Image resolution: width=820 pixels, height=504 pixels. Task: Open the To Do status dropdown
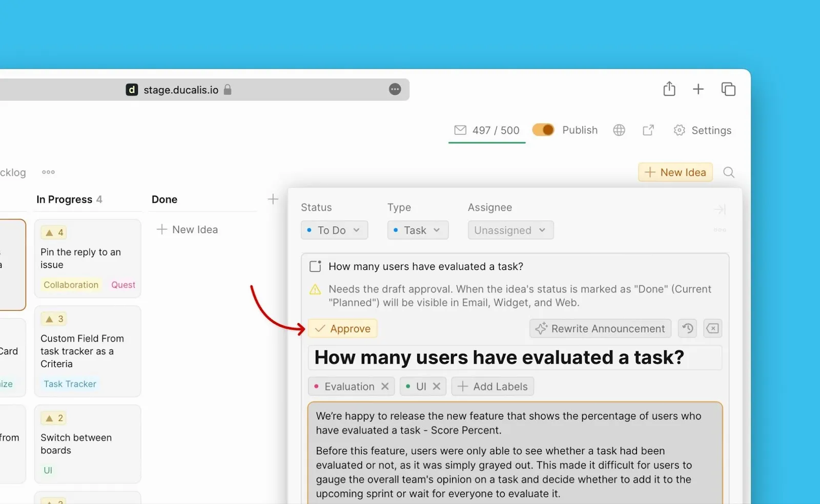334,230
